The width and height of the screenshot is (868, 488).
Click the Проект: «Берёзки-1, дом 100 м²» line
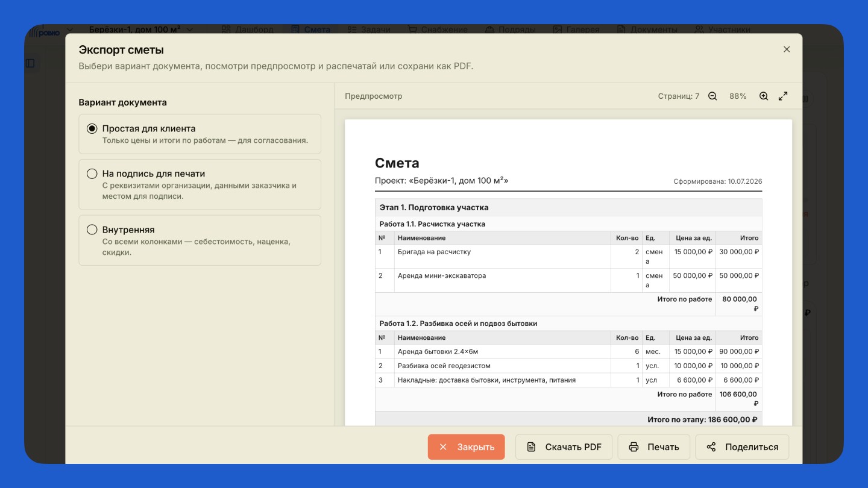[x=441, y=180]
